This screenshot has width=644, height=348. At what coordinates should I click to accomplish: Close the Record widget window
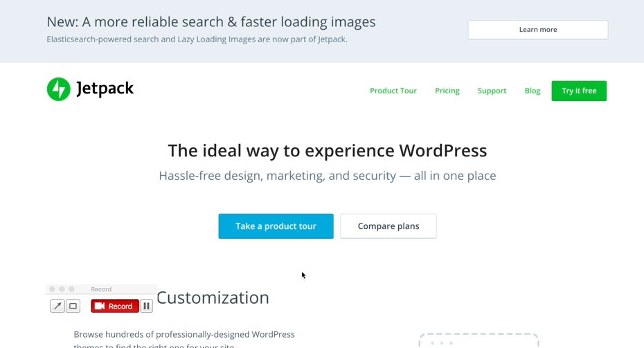[x=52, y=289]
